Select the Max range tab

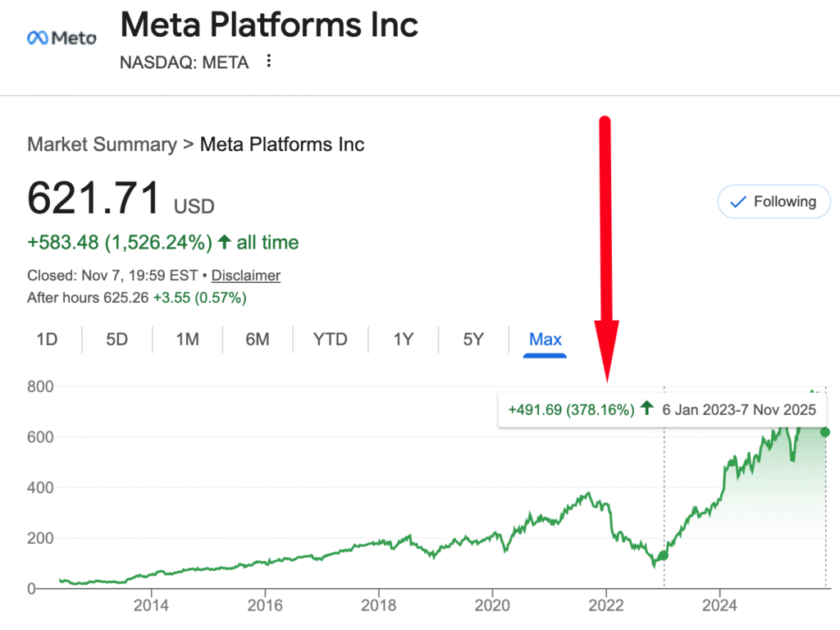coord(546,339)
